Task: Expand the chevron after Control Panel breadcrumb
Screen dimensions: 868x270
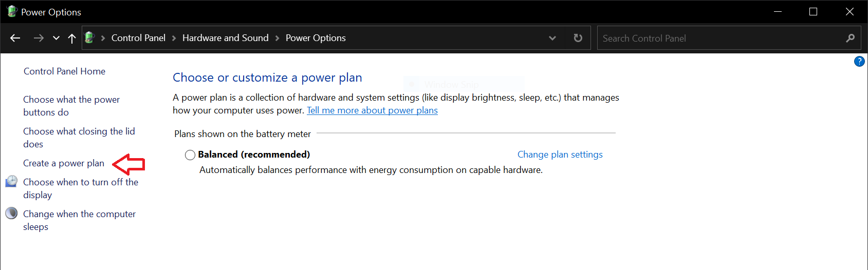Action: pyautogui.click(x=174, y=38)
